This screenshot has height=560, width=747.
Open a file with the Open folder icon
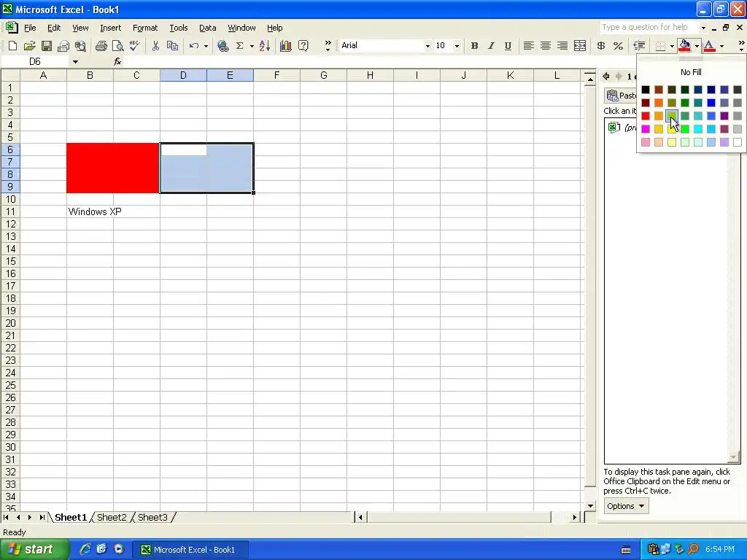coord(29,46)
